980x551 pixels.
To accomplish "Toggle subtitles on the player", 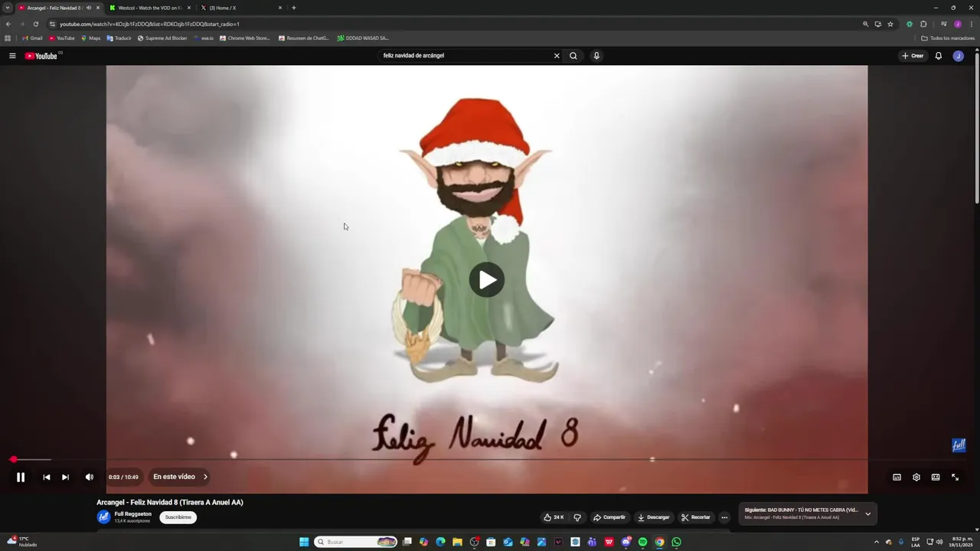I will click(897, 477).
